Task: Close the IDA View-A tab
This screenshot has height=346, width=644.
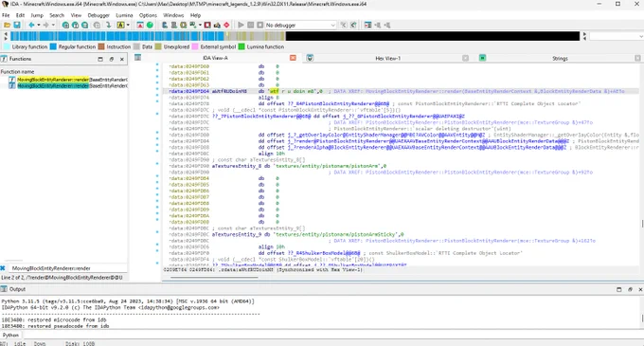Action: click(x=293, y=58)
